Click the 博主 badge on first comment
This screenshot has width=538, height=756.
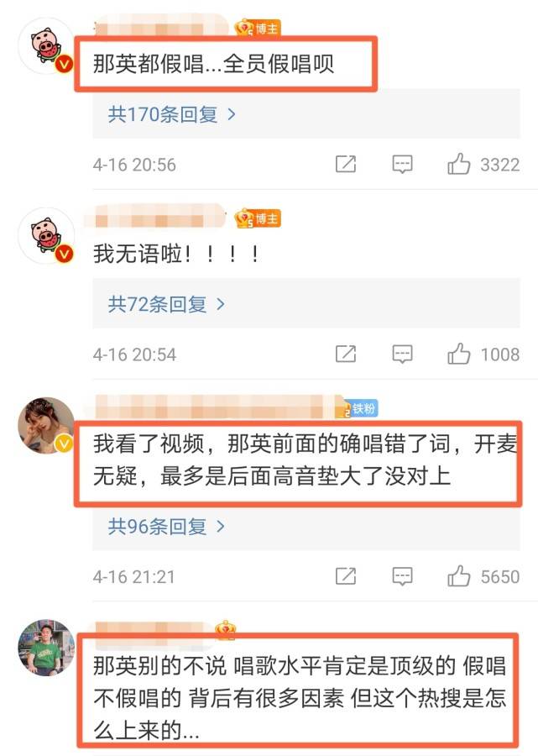(x=258, y=29)
